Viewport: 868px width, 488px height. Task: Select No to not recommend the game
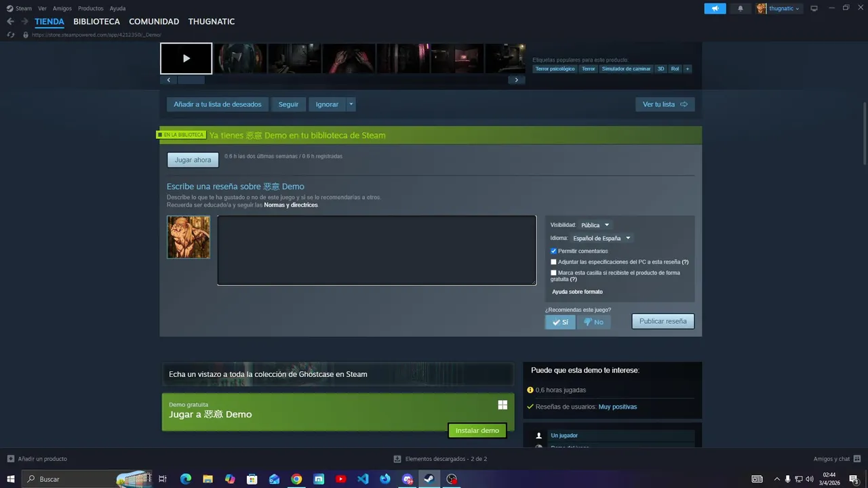(x=593, y=322)
